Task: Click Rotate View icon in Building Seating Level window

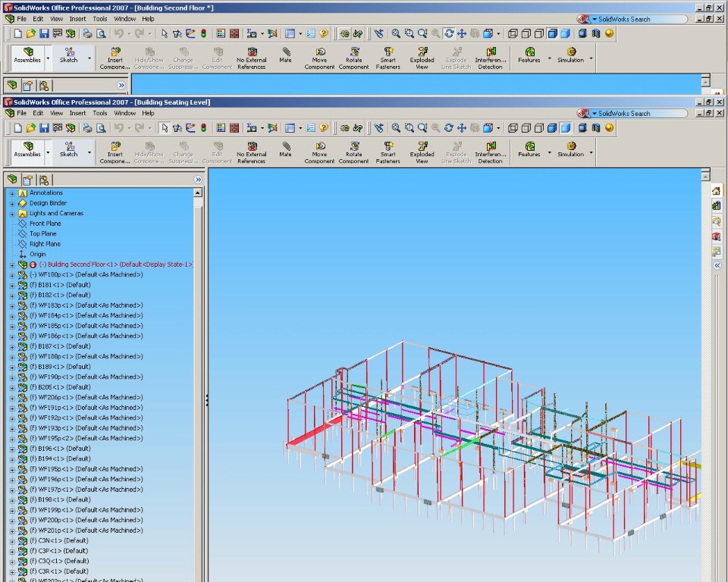Action: (448, 127)
